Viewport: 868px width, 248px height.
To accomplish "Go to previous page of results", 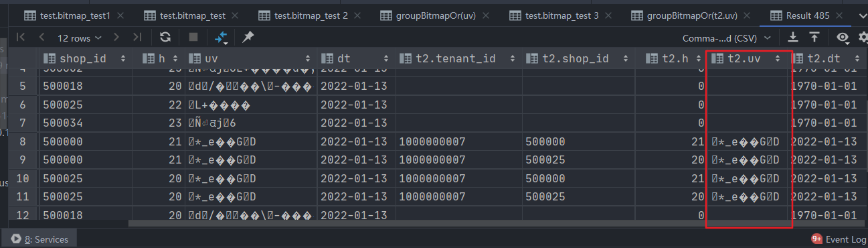I will [x=42, y=38].
